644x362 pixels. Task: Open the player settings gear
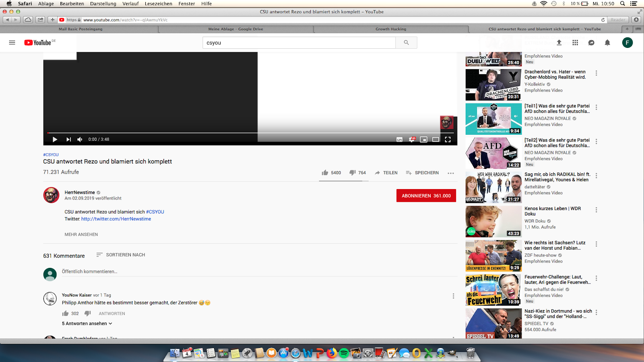coord(412,140)
